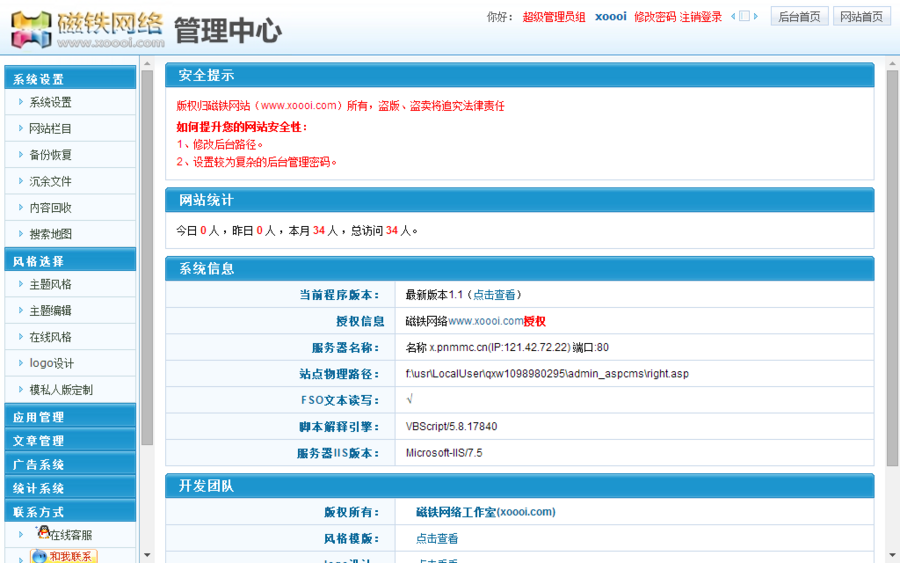Click 点击查看 in the 风格模版 row

437,538
